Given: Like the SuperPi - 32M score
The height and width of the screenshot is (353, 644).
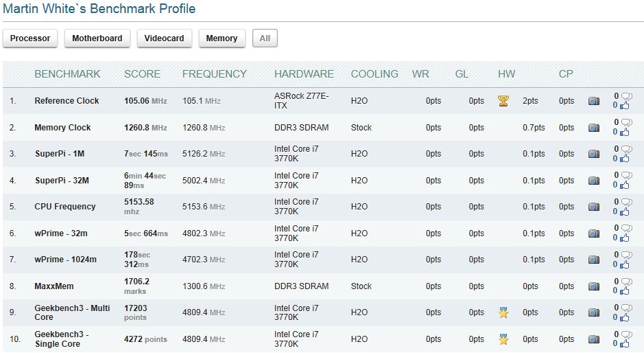Looking at the screenshot, I should (625, 185).
